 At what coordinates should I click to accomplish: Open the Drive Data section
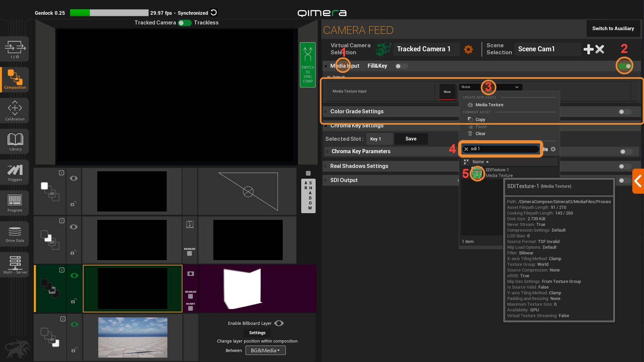pyautogui.click(x=15, y=234)
